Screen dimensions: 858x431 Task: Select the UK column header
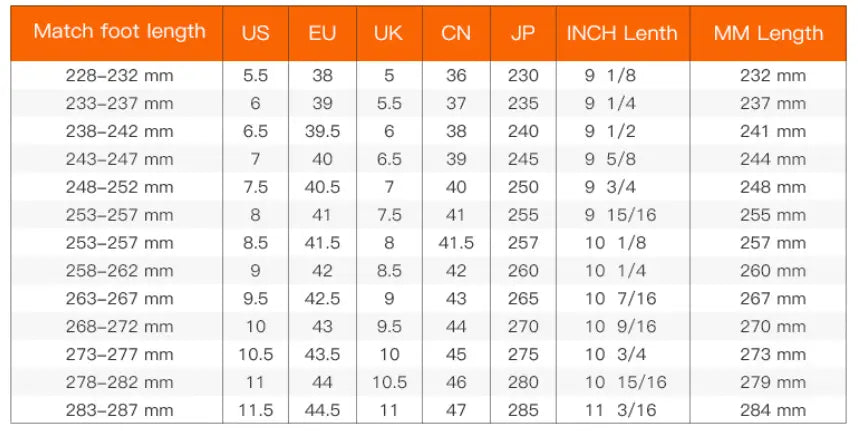[389, 33]
